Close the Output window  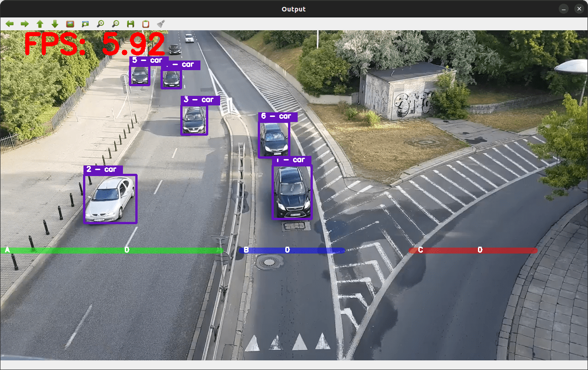coord(578,9)
